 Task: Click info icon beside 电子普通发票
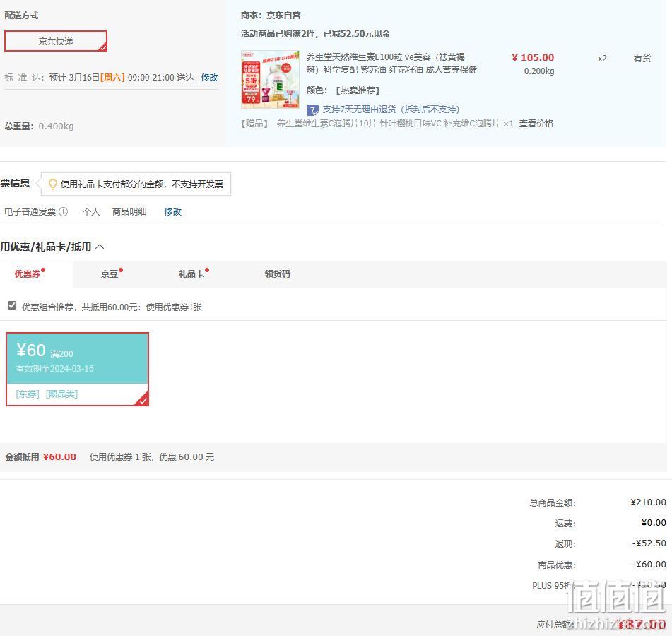tap(63, 212)
